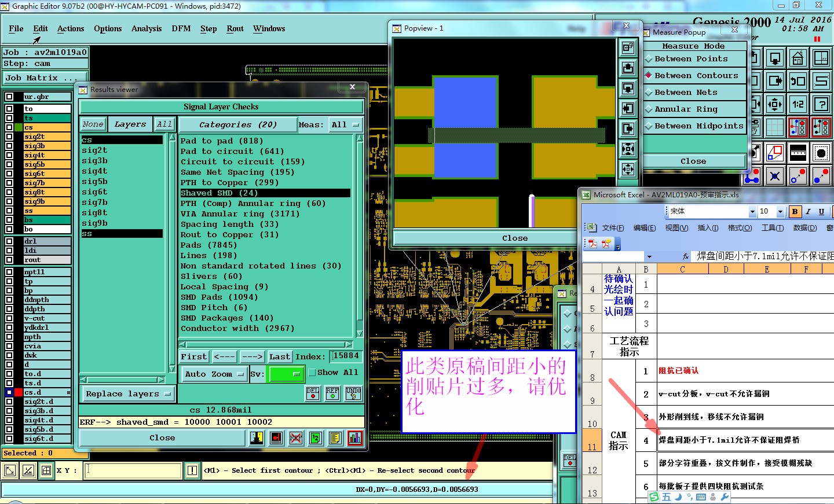
Task: Open the Replace layers dropdown
Action: coord(128,394)
